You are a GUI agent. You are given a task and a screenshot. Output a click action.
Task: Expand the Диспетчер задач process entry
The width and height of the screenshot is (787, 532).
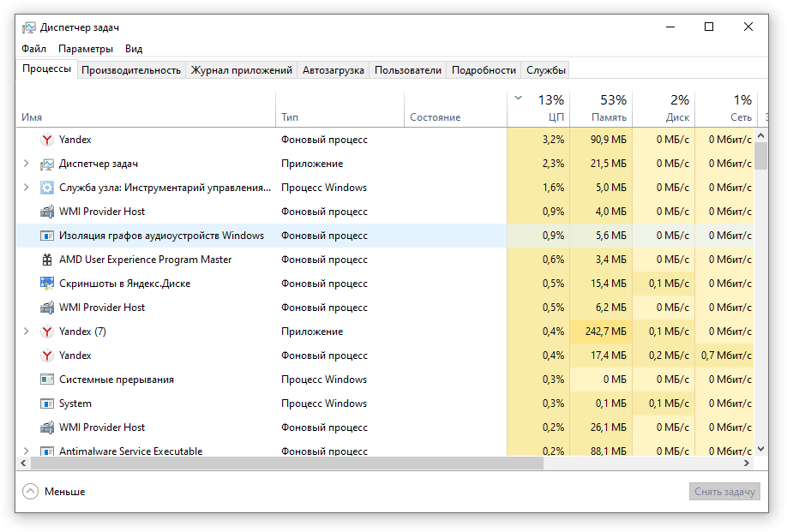pyautogui.click(x=26, y=164)
